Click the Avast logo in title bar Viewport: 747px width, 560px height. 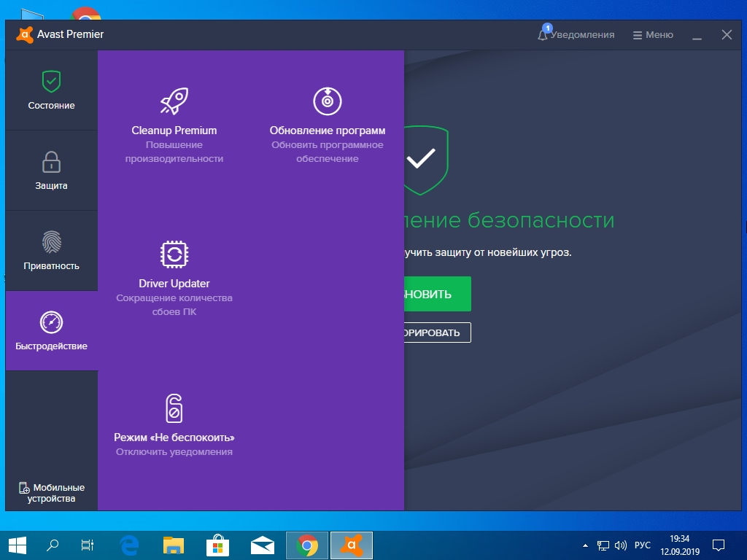click(25, 34)
